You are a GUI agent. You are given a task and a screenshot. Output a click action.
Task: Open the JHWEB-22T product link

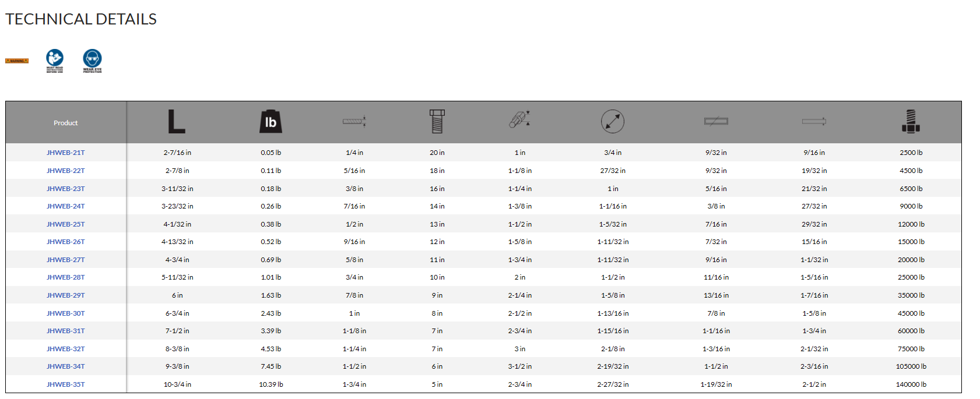click(x=66, y=171)
